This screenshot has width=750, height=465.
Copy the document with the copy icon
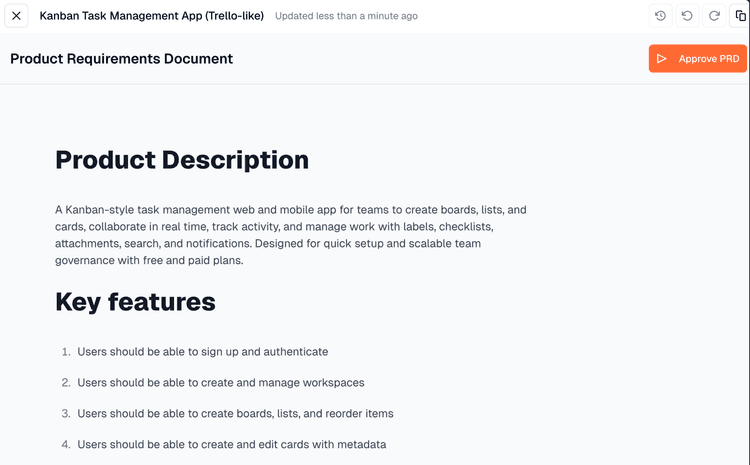click(740, 16)
